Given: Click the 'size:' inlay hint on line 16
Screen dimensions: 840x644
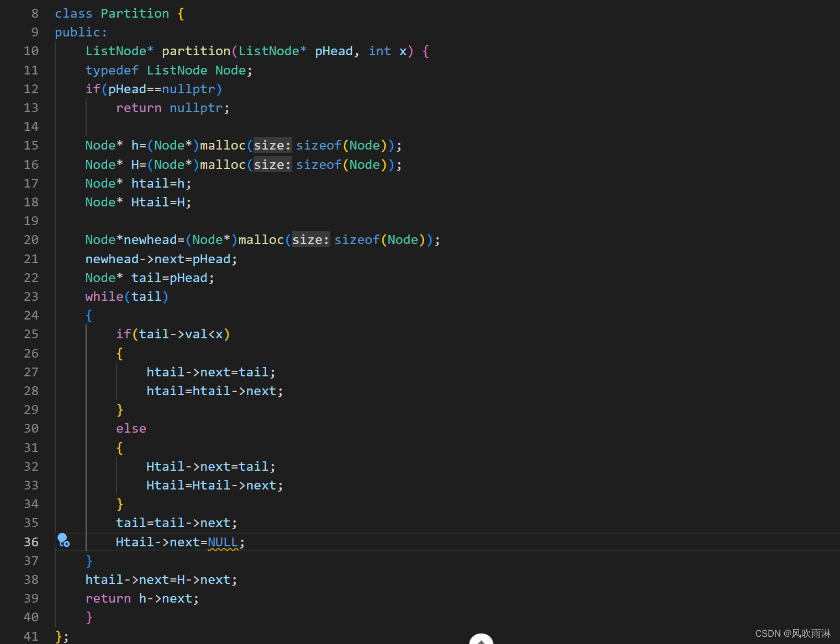Looking at the screenshot, I should pos(272,164).
